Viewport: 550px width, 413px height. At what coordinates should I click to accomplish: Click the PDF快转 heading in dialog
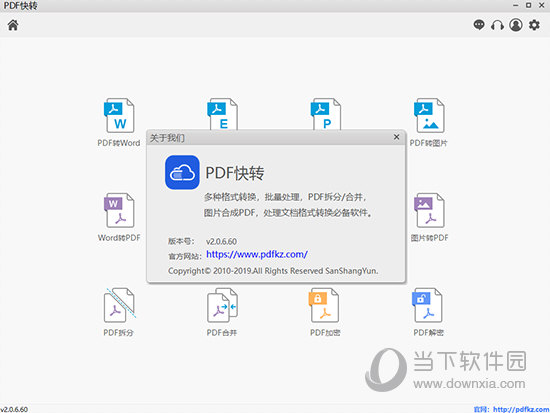pyautogui.click(x=235, y=173)
